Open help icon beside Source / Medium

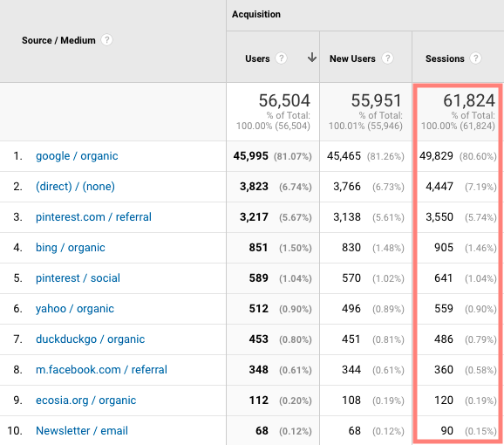pos(106,40)
